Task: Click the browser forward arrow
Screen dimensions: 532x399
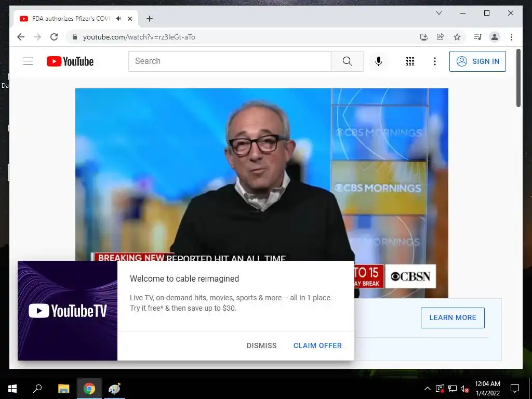Action: click(x=37, y=37)
